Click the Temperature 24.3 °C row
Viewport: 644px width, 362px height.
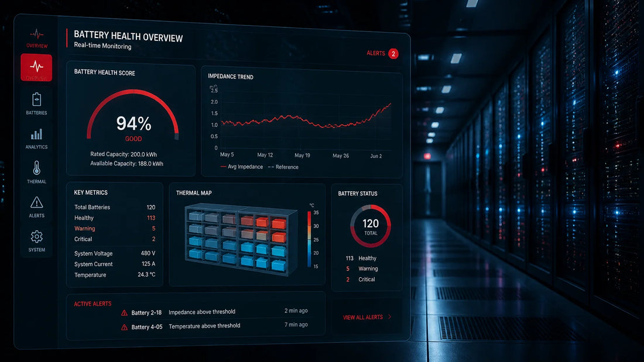115,275
